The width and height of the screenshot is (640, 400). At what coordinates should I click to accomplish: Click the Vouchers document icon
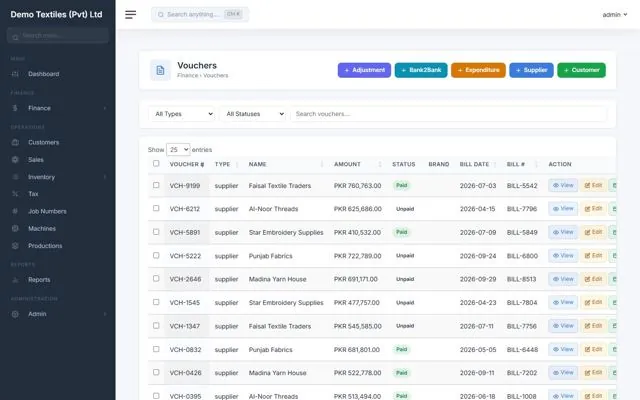click(160, 70)
